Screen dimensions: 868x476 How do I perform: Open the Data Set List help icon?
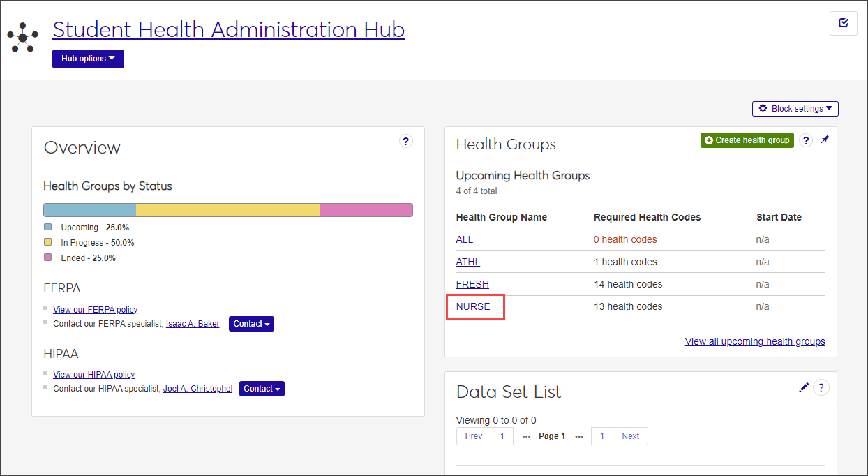[x=821, y=387]
